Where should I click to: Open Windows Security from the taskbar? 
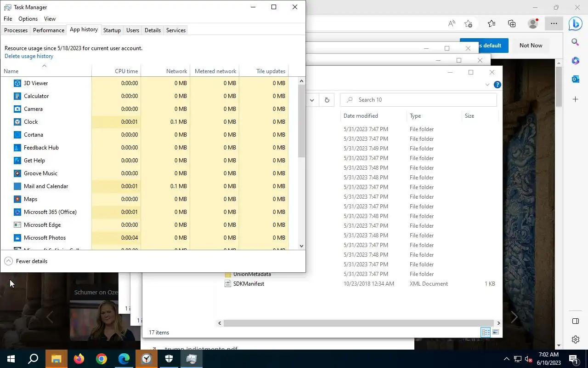[169, 359]
